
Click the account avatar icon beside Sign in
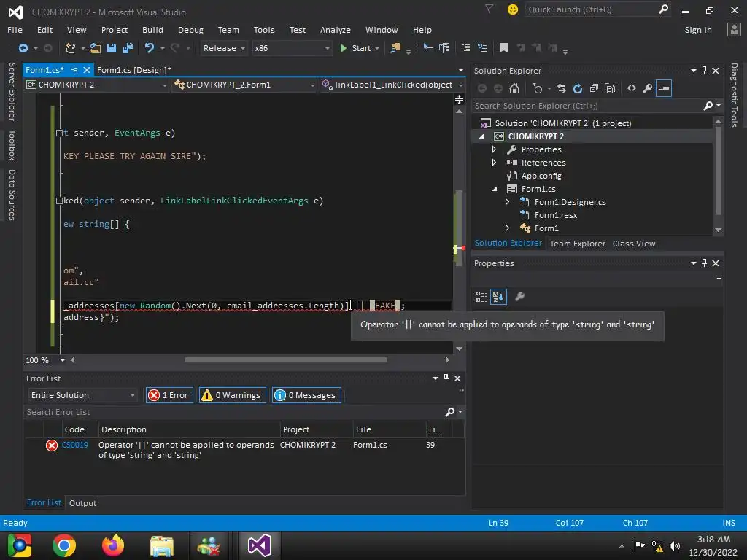coord(734,29)
